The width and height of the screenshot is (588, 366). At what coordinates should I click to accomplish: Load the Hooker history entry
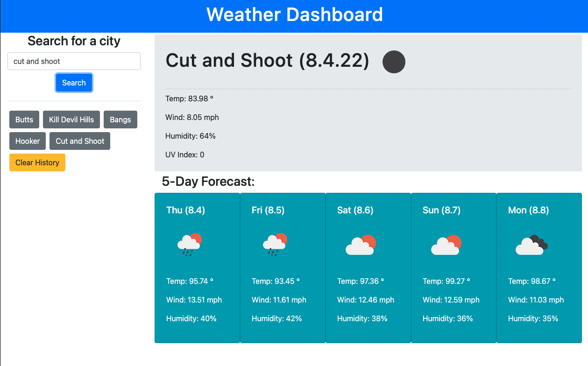pyautogui.click(x=27, y=141)
